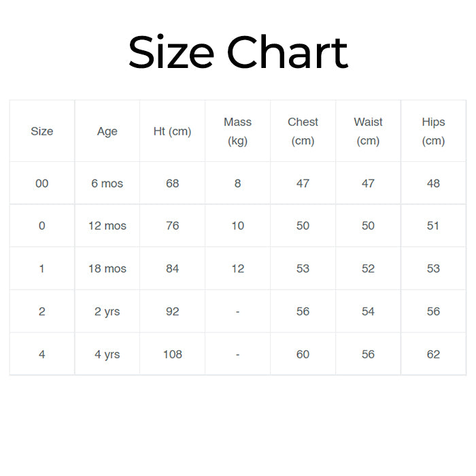
Task: Select the Chest (cm) column header
Action: point(303,131)
